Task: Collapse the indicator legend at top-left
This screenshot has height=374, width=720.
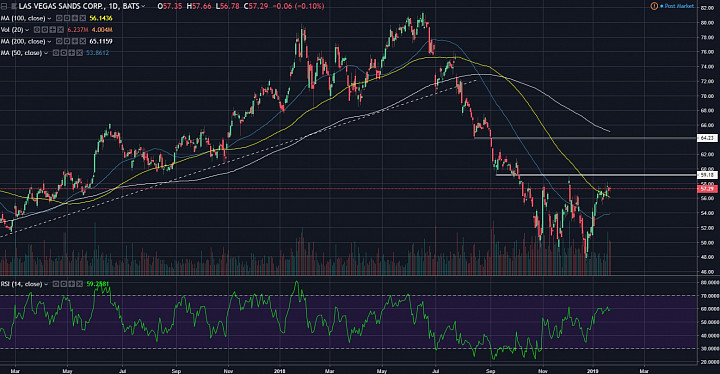Action: tap(4, 6)
